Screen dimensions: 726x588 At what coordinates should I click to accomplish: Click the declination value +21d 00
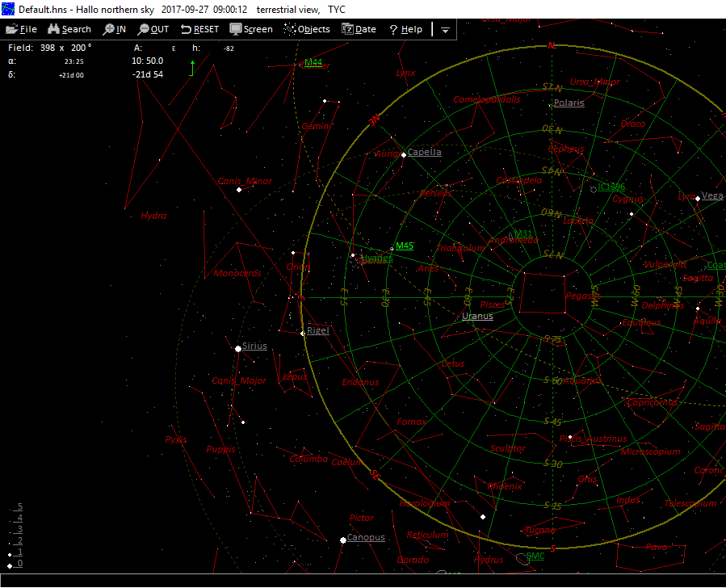pos(71,75)
